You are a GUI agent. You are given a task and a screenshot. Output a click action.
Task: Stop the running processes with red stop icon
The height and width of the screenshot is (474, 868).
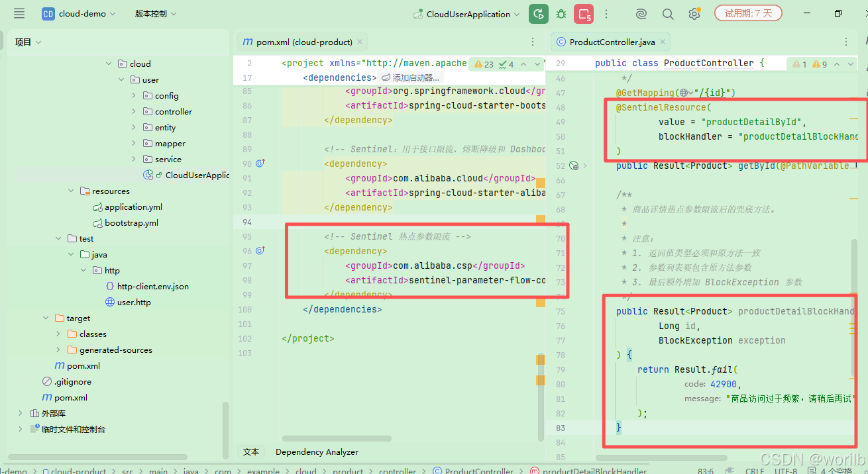coord(584,14)
